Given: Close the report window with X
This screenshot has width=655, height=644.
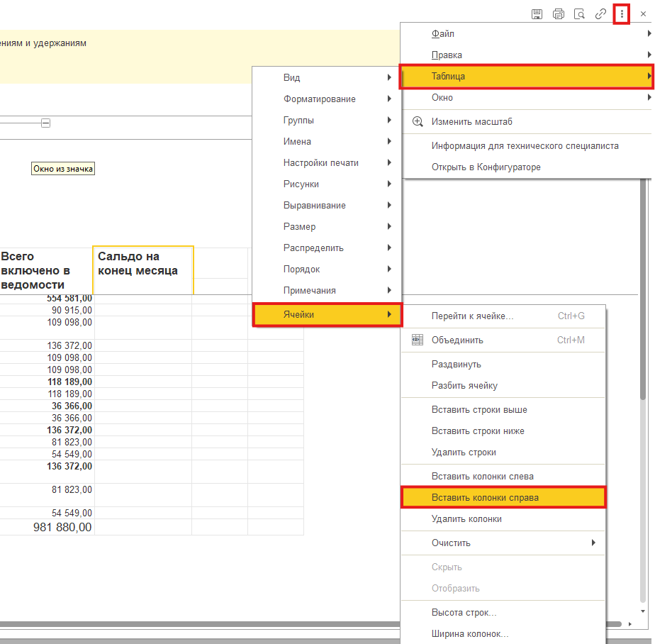Looking at the screenshot, I should tap(644, 14).
